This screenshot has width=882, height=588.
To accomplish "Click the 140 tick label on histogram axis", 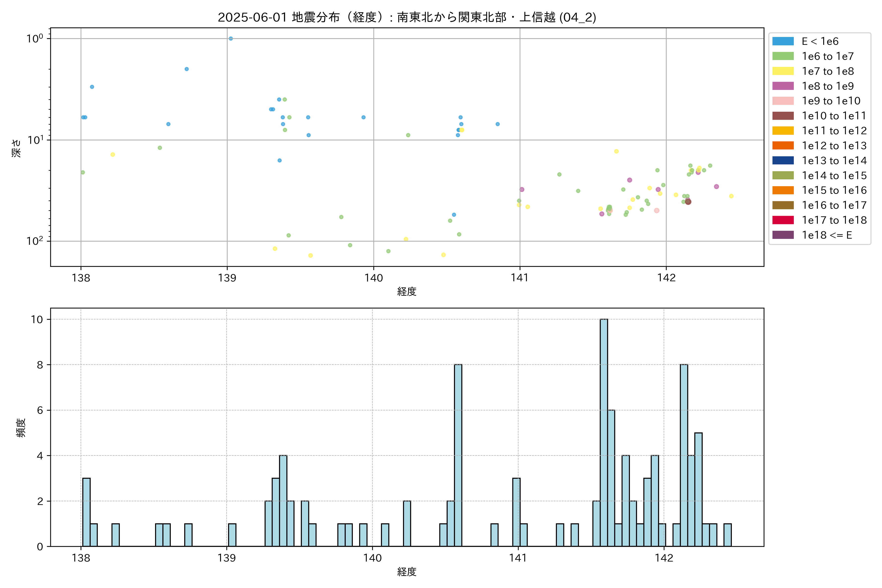I will (x=372, y=558).
